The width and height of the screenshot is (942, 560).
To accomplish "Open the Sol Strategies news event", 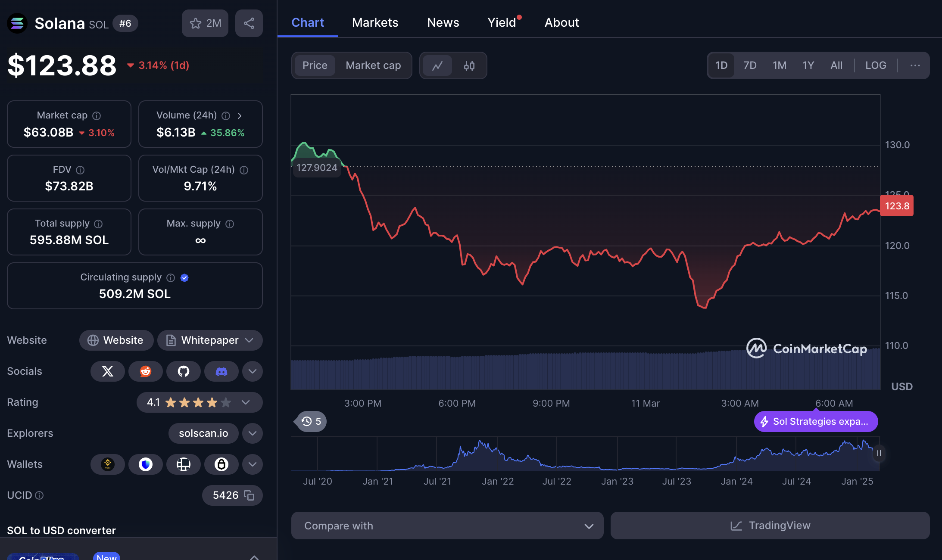I will tap(816, 421).
